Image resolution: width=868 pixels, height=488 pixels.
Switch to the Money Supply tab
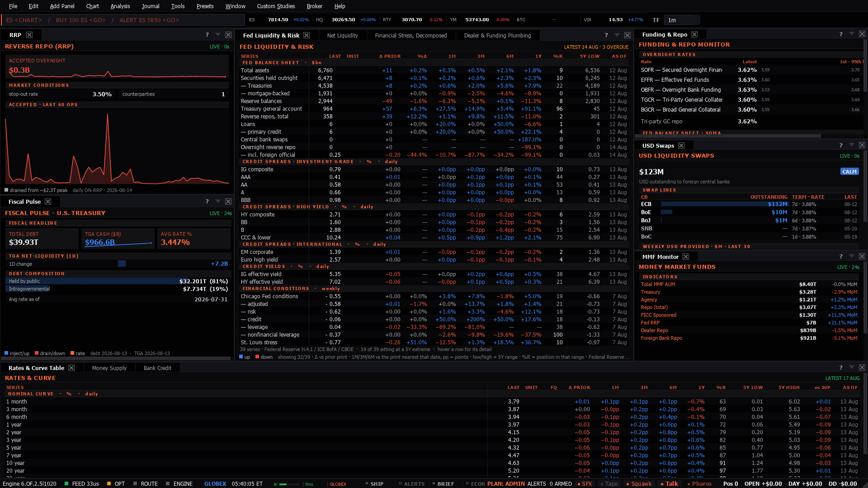tap(109, 368)
